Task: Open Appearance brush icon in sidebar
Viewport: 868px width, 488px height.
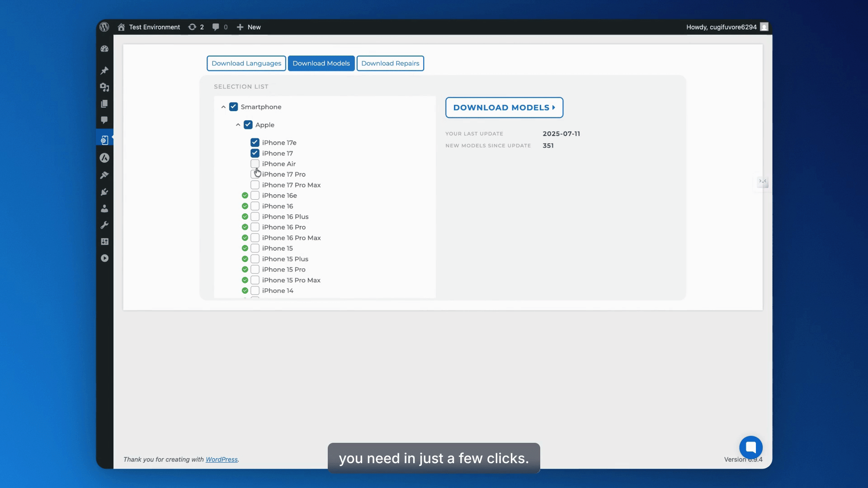Action: tap(104, 175)
